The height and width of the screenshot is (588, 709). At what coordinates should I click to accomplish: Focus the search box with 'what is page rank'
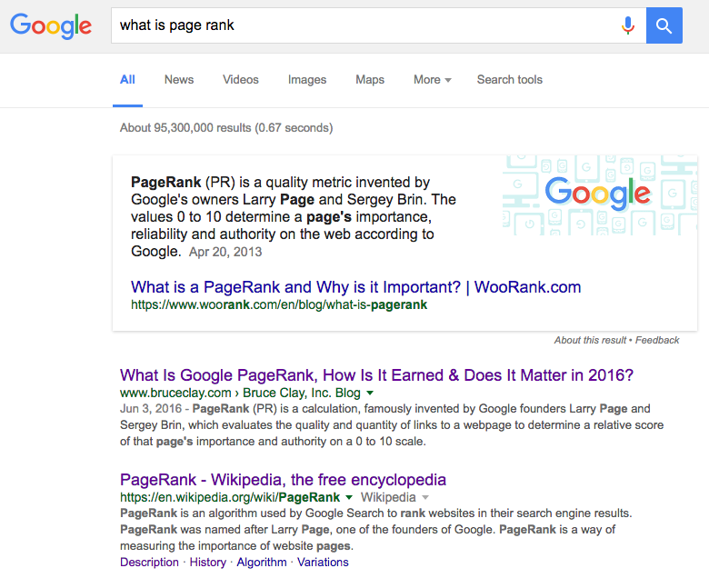pyautogui.click(x=378, y=25)
